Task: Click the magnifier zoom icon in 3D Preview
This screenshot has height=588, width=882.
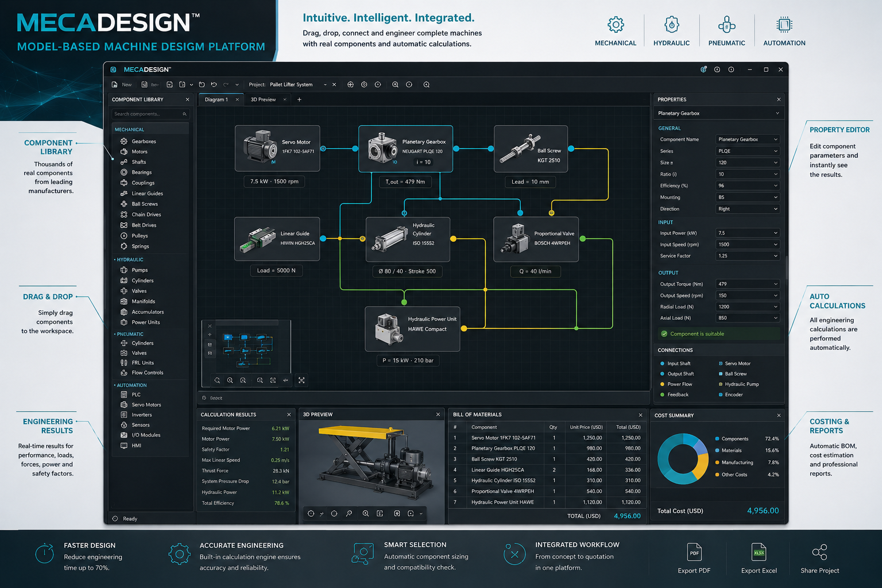Action: tap(365, 513)
